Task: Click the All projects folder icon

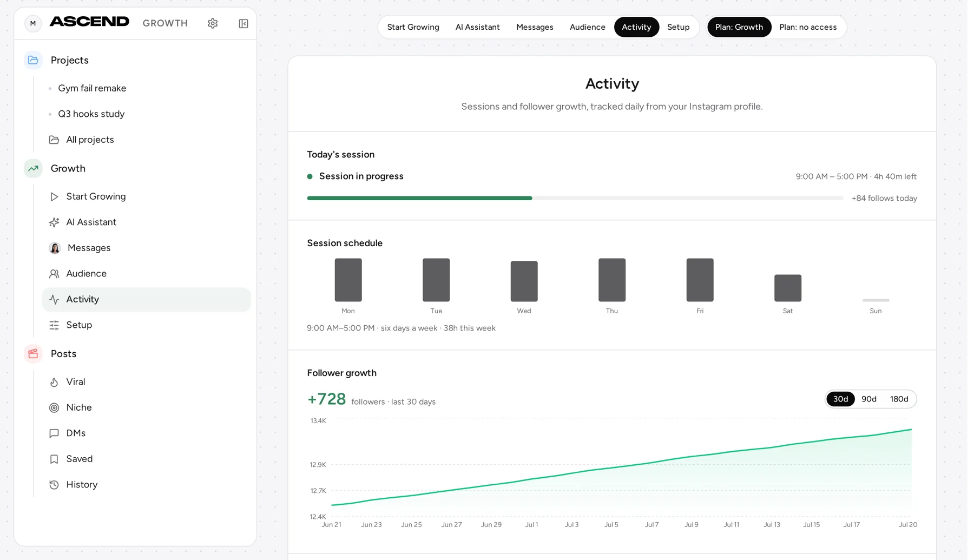Action: [54, 140]
